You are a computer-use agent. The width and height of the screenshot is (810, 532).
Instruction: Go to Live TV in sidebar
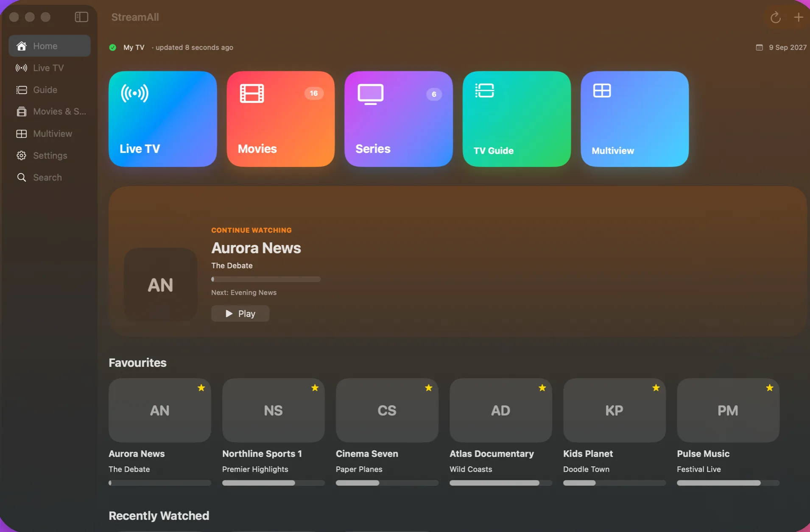point(50,68)
